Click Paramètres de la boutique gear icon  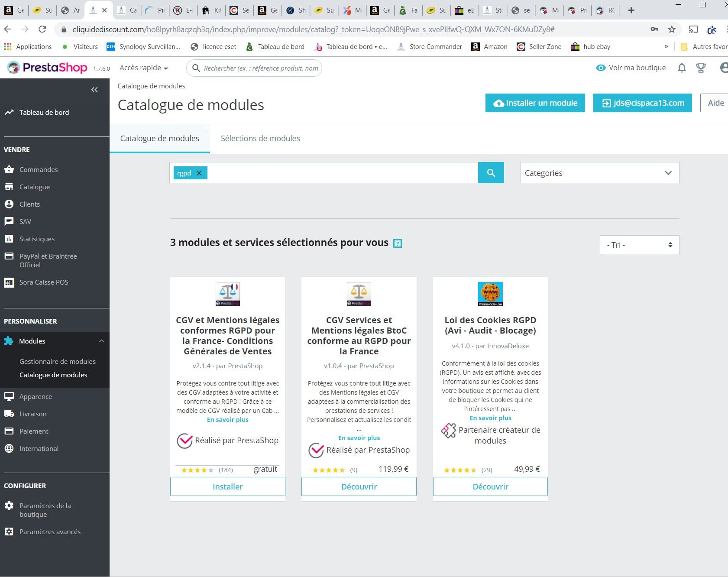[x=9, y=506]
